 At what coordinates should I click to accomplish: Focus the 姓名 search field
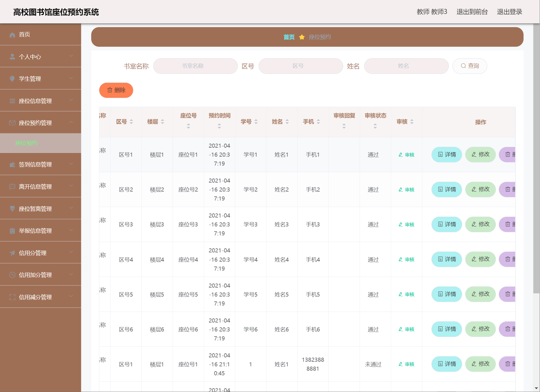click(406, 66)
